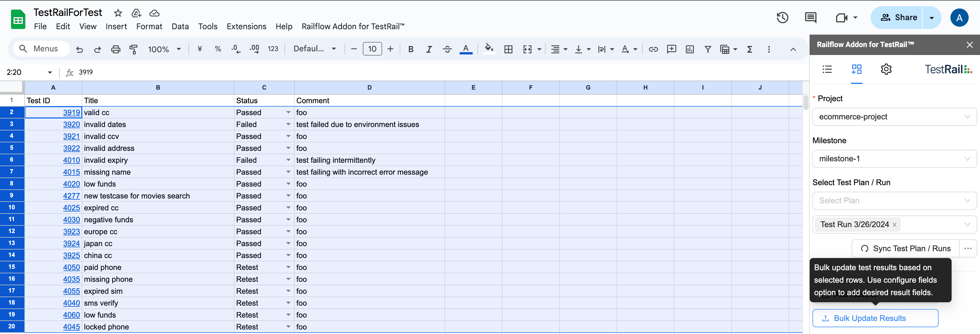The width and height of the screenshot is (980, 334).
Task: Expand the Project ecommerce-project dropdown
Action: click(x=894, y=117)
